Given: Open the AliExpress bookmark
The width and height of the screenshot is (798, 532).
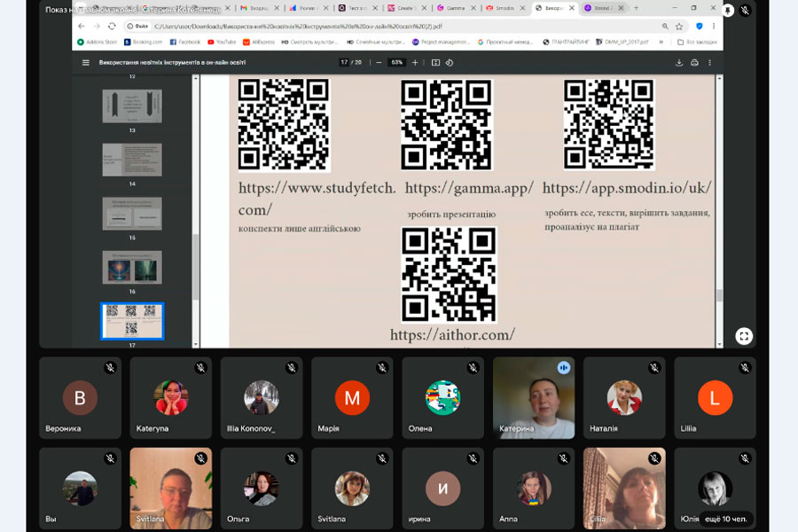Looking at the screenshot, I should [259, 43].
